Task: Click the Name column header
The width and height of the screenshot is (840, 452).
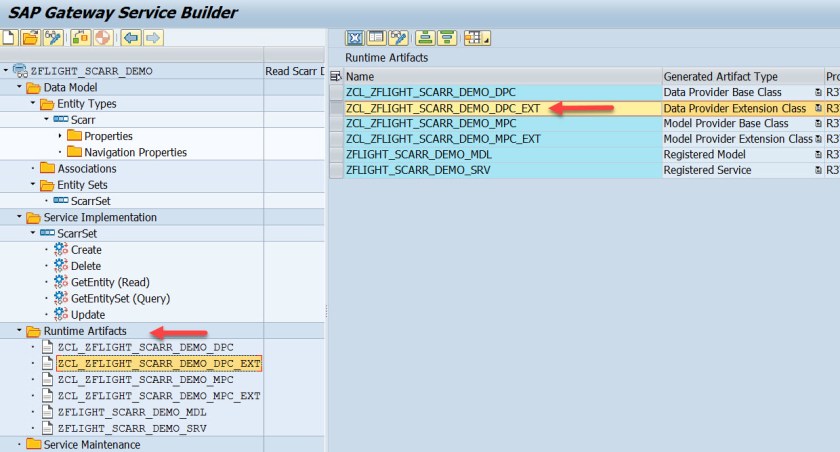Action: [x=502, y=77]
